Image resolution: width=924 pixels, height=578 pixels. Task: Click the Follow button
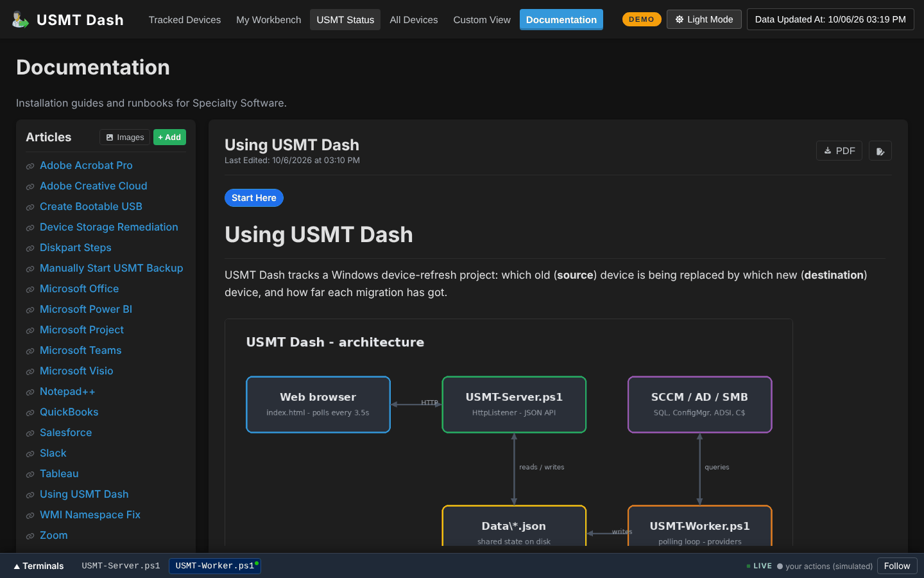pos(897,566)
